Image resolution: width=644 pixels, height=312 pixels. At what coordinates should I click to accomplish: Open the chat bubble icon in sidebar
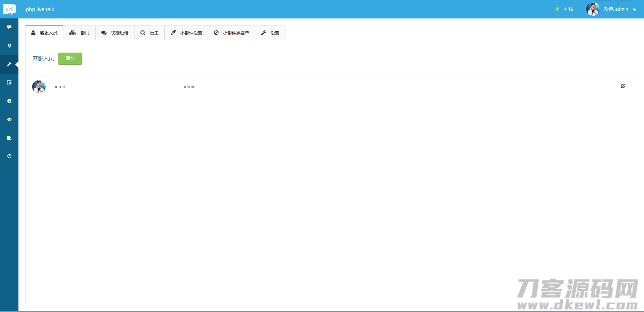tap(9, 27)
